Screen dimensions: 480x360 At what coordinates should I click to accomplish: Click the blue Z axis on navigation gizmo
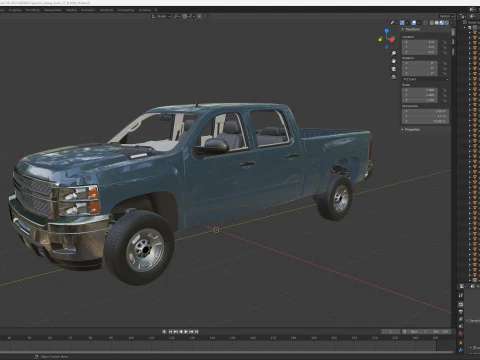click(387, 31)
